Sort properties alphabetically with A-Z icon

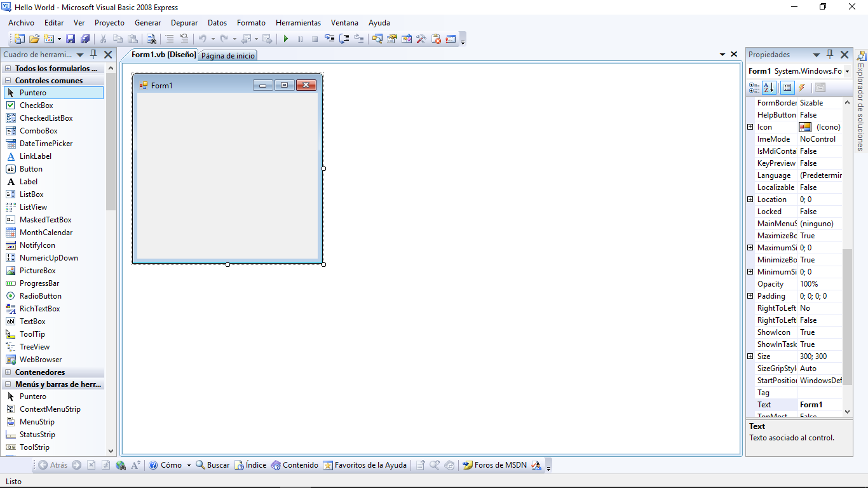click(x=768, y=88)
